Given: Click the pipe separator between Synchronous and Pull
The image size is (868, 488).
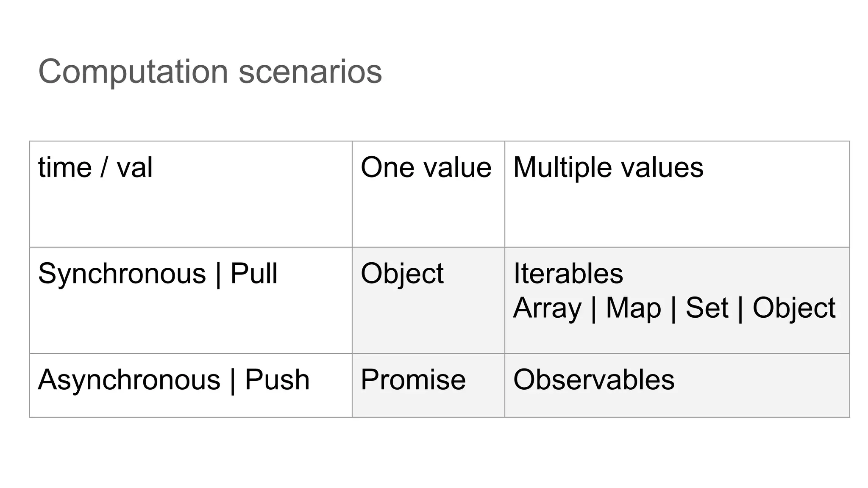Looking at the screenshot, I should (218, 274).
